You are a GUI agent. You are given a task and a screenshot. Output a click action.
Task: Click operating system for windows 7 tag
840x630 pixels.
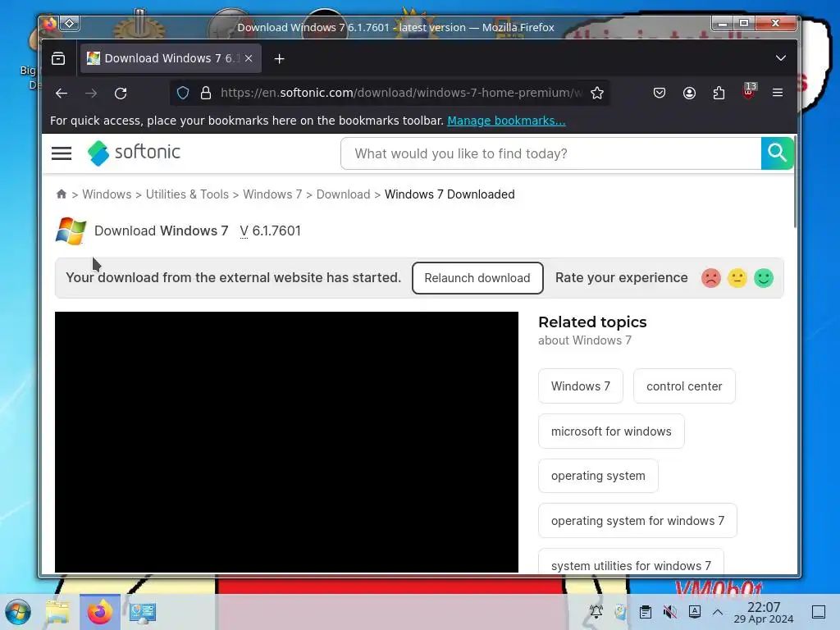click(x=637, y=521)
